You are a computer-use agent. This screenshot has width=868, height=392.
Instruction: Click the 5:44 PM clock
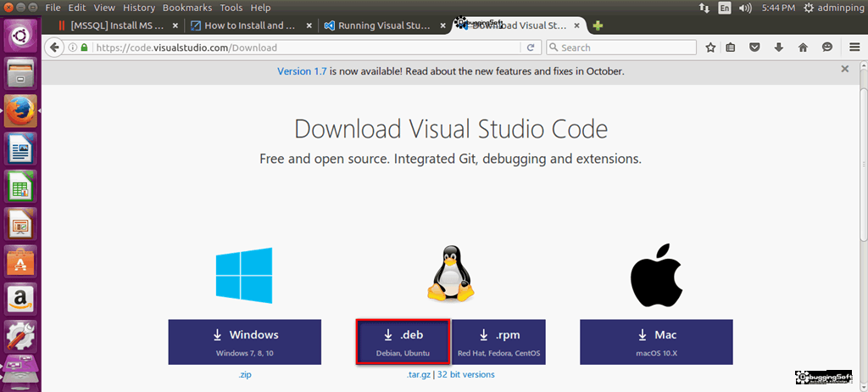pos(778,8)
